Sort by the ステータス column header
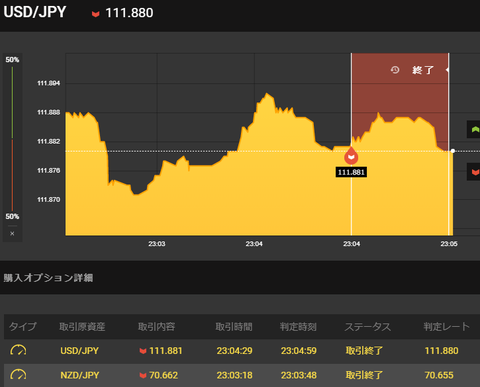The image size is (480, 387). (368, 327)
